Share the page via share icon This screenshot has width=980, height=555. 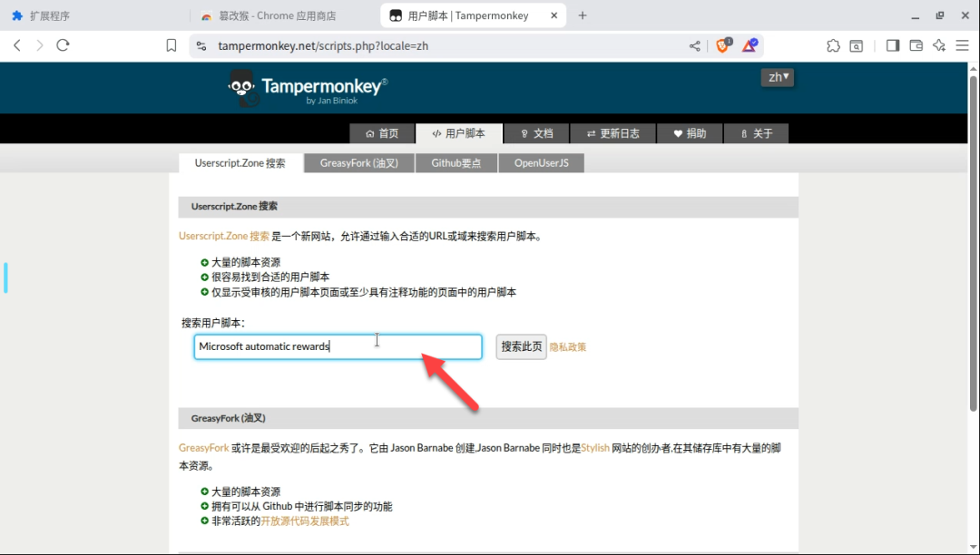[x=694, y=45]
